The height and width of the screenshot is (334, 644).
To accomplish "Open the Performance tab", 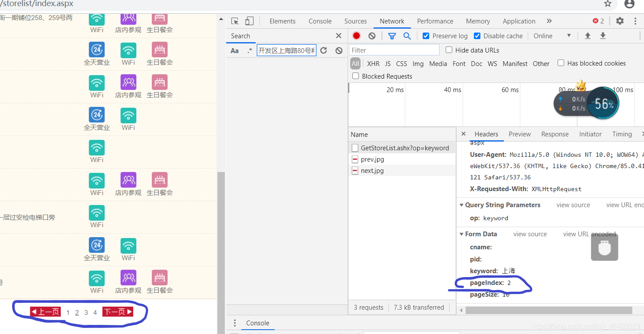I will click(435, 21).
